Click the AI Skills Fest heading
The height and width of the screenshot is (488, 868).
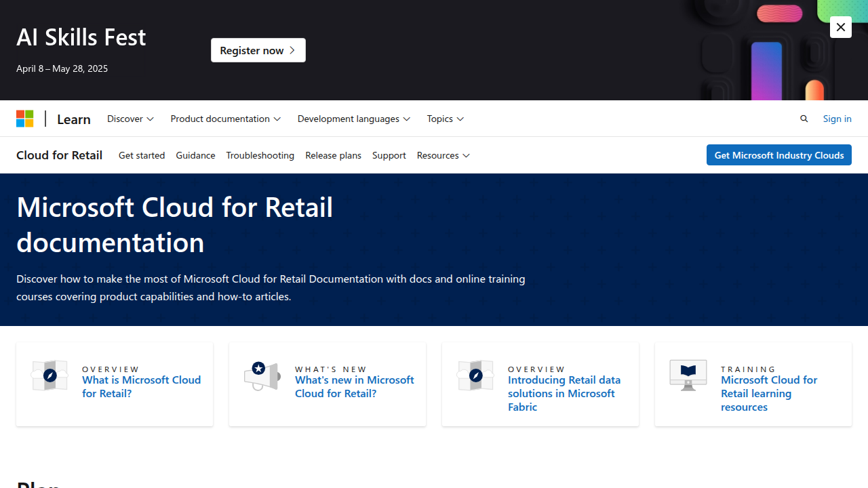click(81, 37)
